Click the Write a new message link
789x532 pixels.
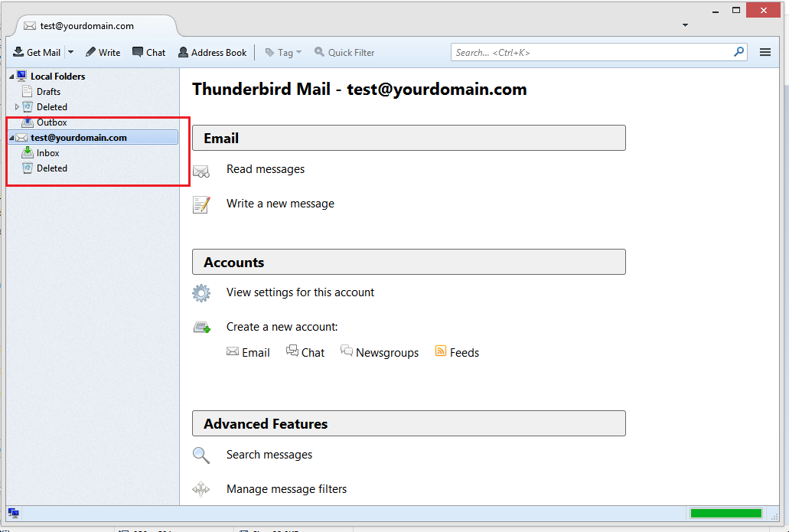point(280,204)
